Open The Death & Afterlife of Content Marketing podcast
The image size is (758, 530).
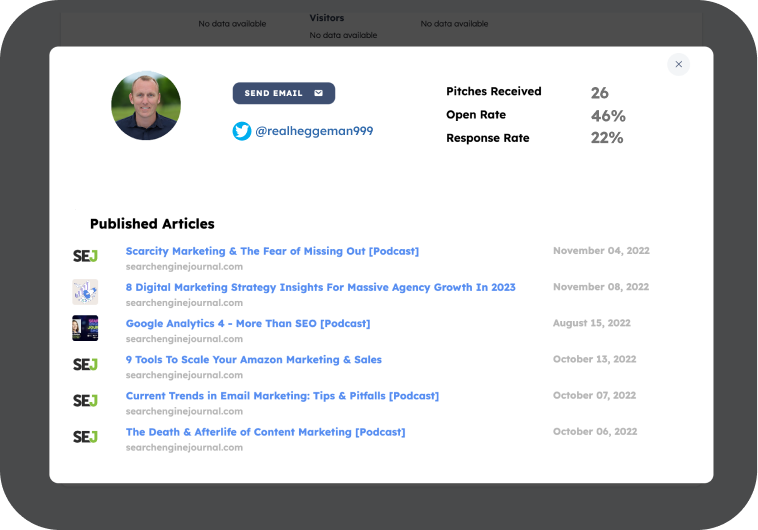point(265,432)
